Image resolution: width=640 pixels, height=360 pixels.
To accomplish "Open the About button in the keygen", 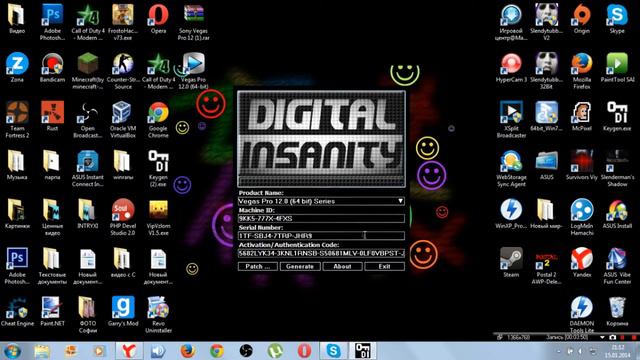I will coord(342,267).
